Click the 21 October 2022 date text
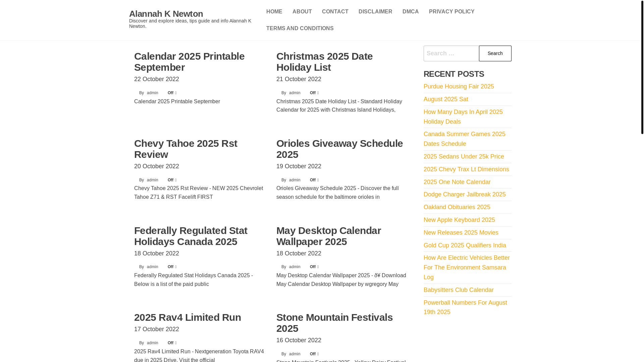This screenshot has width=644, height=362. tap(299, 79)
